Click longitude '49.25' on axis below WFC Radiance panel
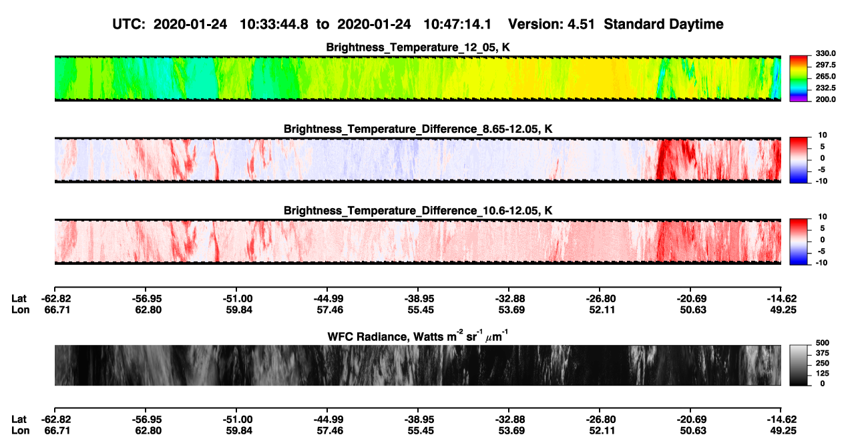This screenshot has height=445, width=868. click(x=784, y=431)
